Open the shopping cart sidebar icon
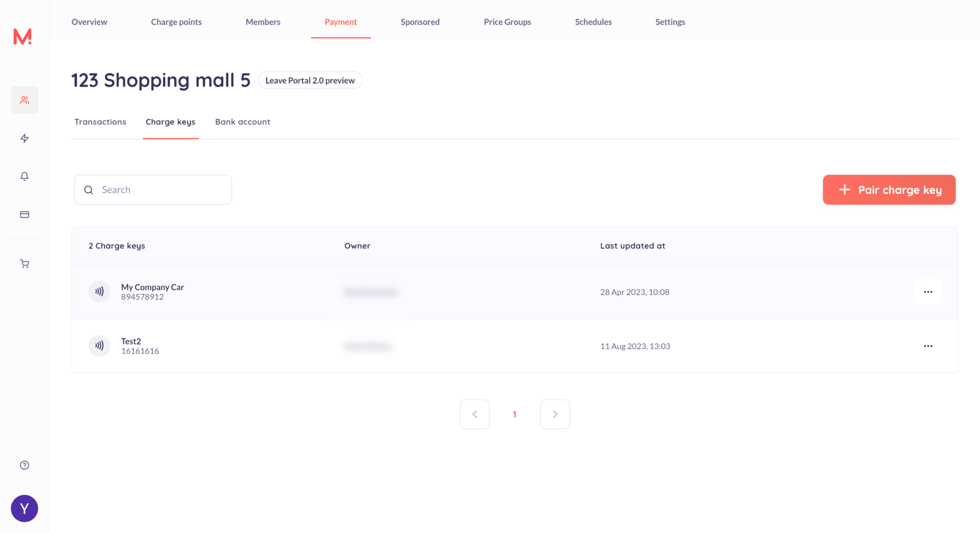Screen dimensions: 980x533 24,264
